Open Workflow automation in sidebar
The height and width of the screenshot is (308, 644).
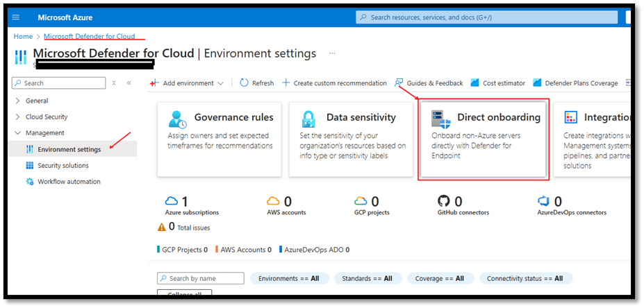coord(68,182)
